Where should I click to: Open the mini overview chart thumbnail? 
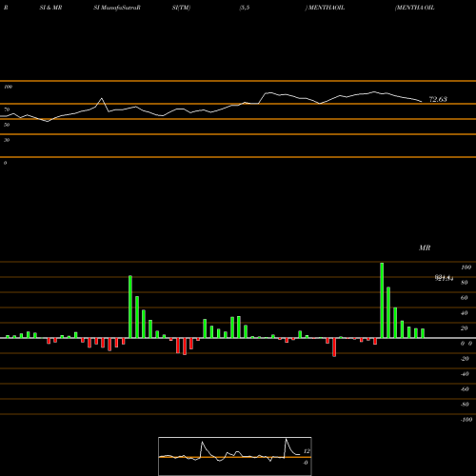235,456
